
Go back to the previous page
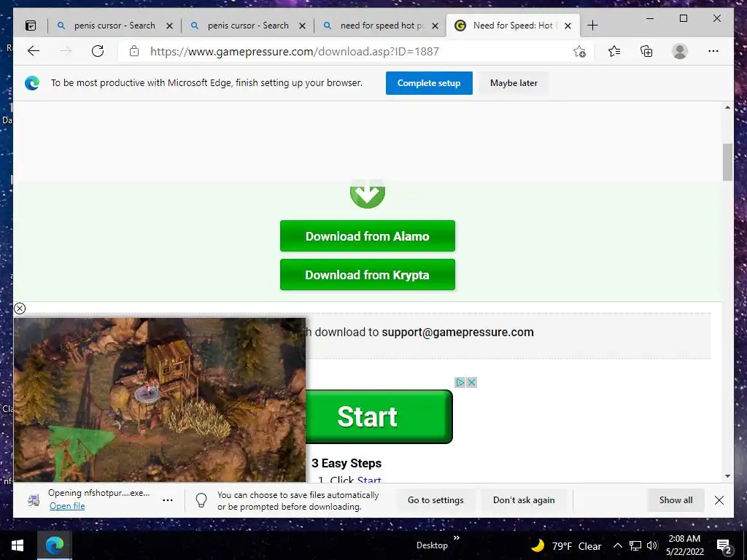click(x=34, y=51)
